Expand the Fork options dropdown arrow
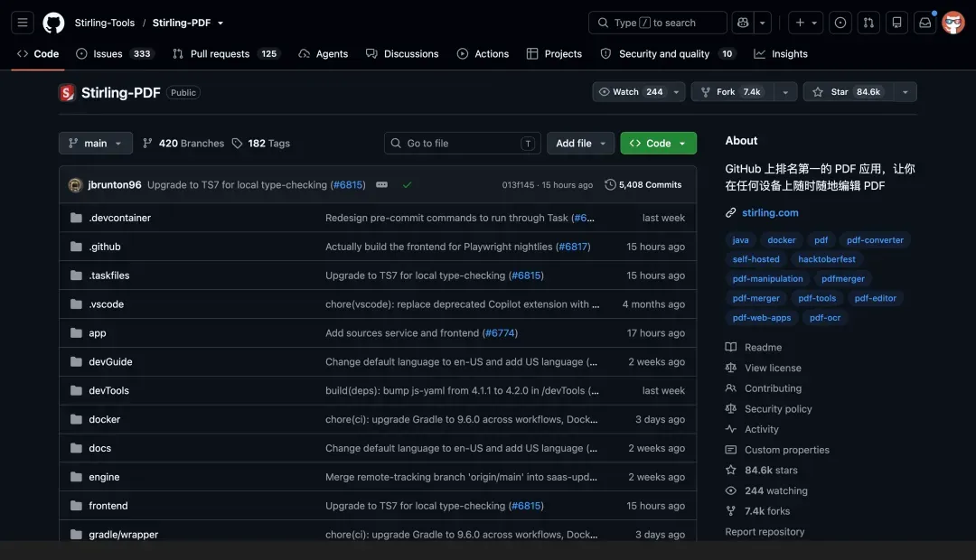Screen dimensions: 976x560 pos(785,92)
